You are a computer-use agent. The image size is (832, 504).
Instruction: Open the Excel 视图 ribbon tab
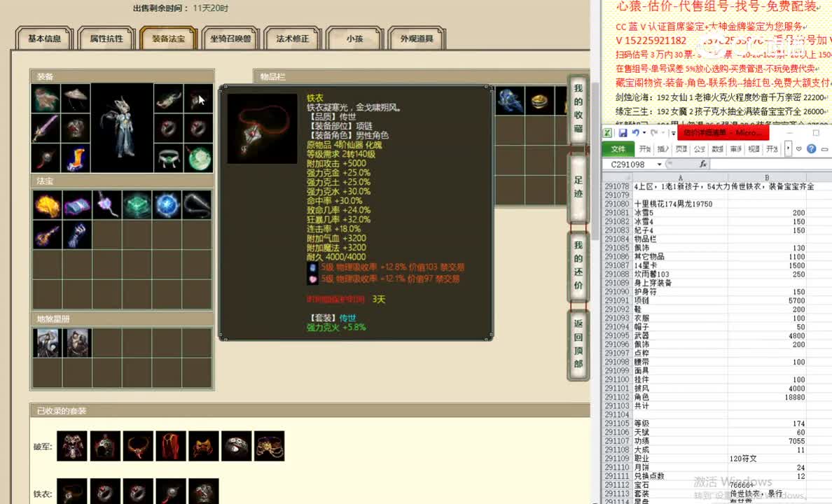point(754,149)
